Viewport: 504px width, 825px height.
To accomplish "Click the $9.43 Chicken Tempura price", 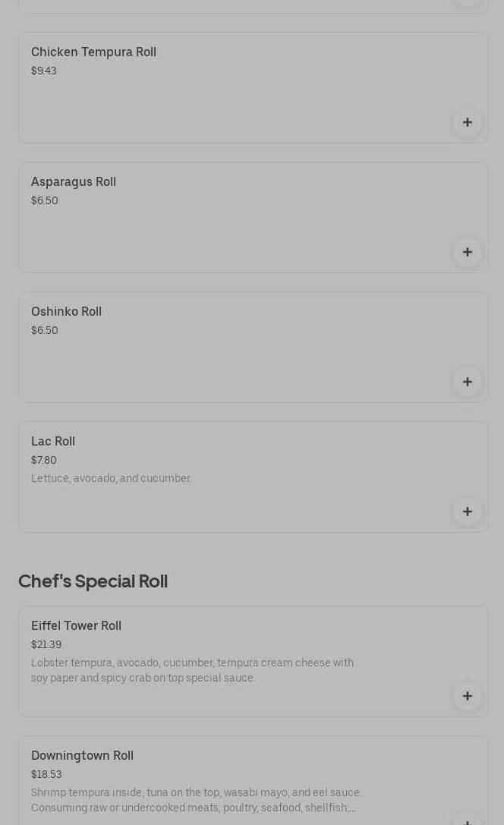I will click(x=44, y=71).
